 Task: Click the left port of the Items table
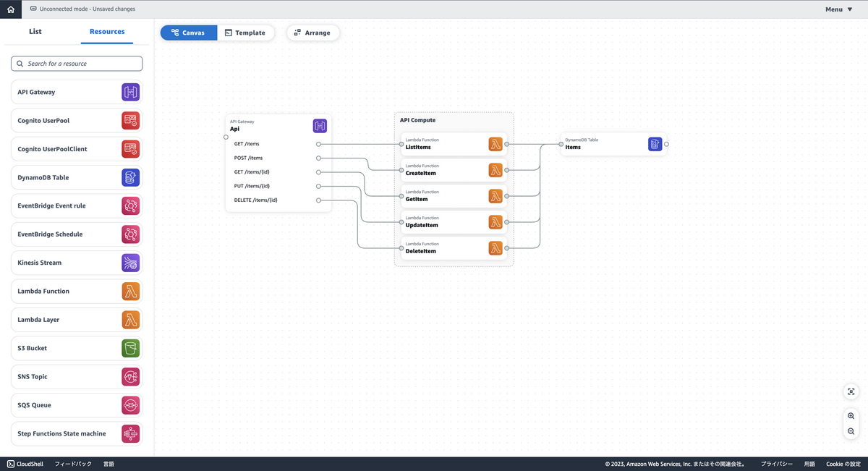pos(561,144)
